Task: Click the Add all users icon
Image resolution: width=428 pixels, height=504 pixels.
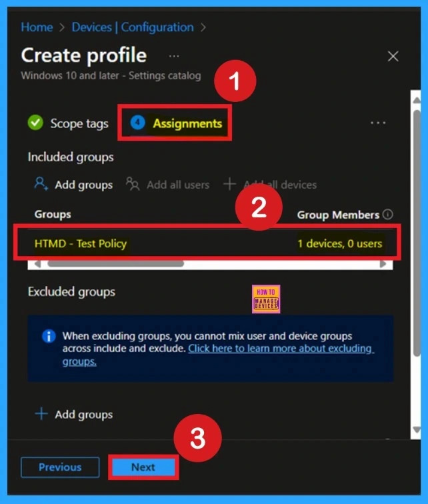Action: click(x=133, y=185)
